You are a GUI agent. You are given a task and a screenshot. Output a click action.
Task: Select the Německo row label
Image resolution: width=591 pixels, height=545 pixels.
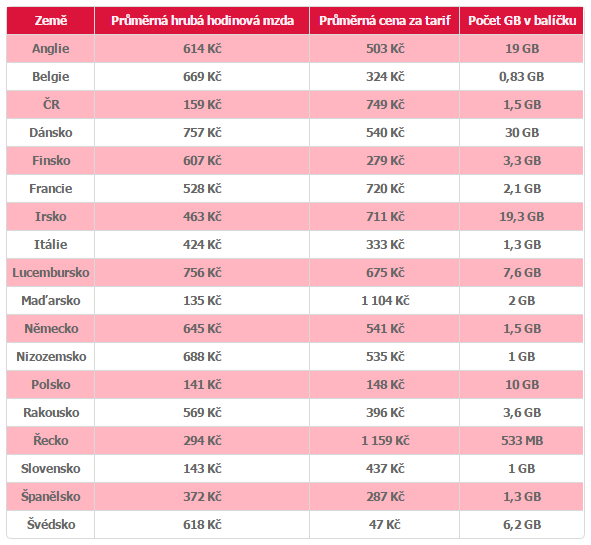51,328
